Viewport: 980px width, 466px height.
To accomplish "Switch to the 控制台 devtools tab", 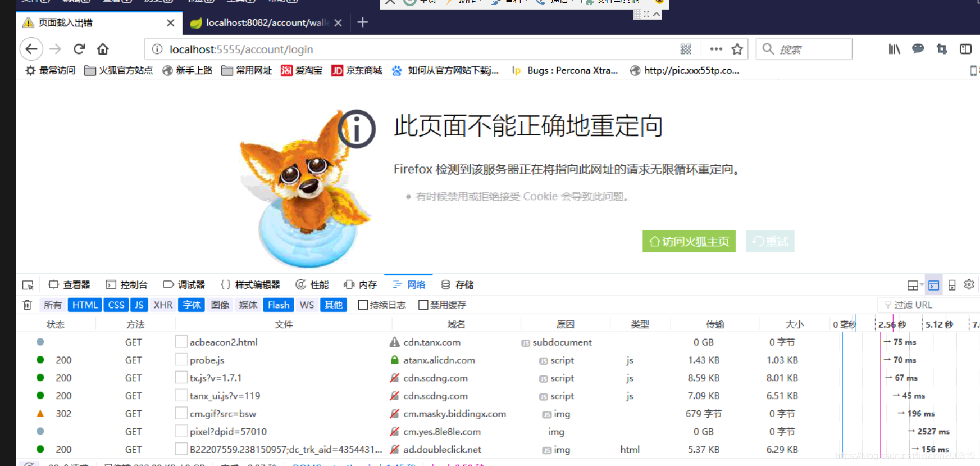I will (x=127, y=285).
